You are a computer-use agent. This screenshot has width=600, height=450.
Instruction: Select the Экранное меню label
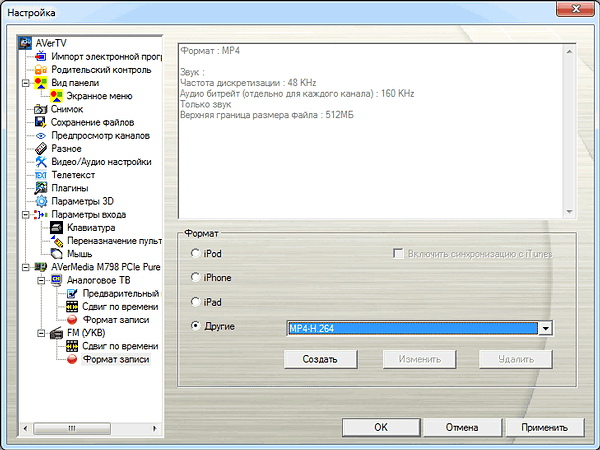(x=99, y=96)
